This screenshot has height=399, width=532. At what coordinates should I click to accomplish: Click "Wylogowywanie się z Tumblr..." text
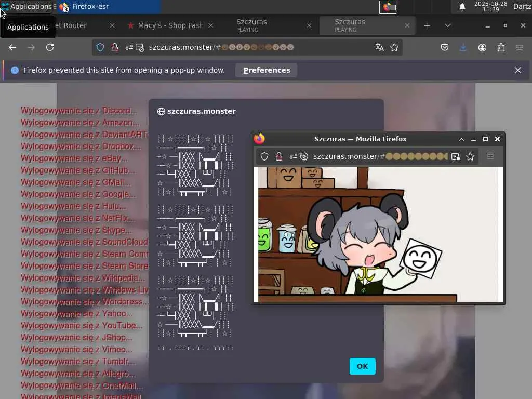[x=78, y=362]
